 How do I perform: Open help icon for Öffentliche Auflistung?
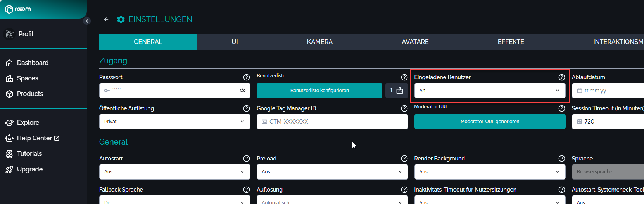[246, 108]
